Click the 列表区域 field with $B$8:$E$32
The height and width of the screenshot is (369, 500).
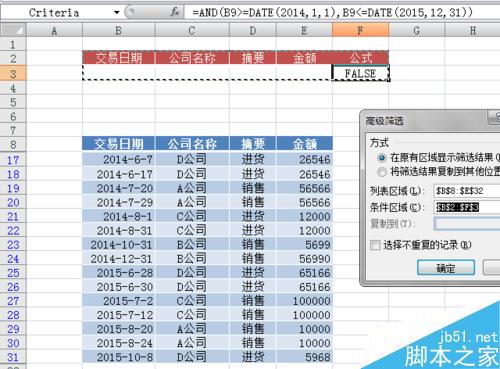point(467,191)
